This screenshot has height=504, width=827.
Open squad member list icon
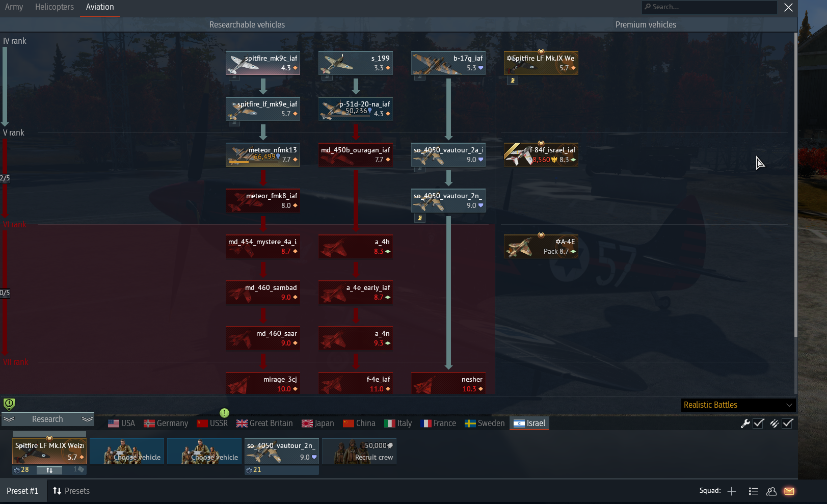[x=754, y=491]
